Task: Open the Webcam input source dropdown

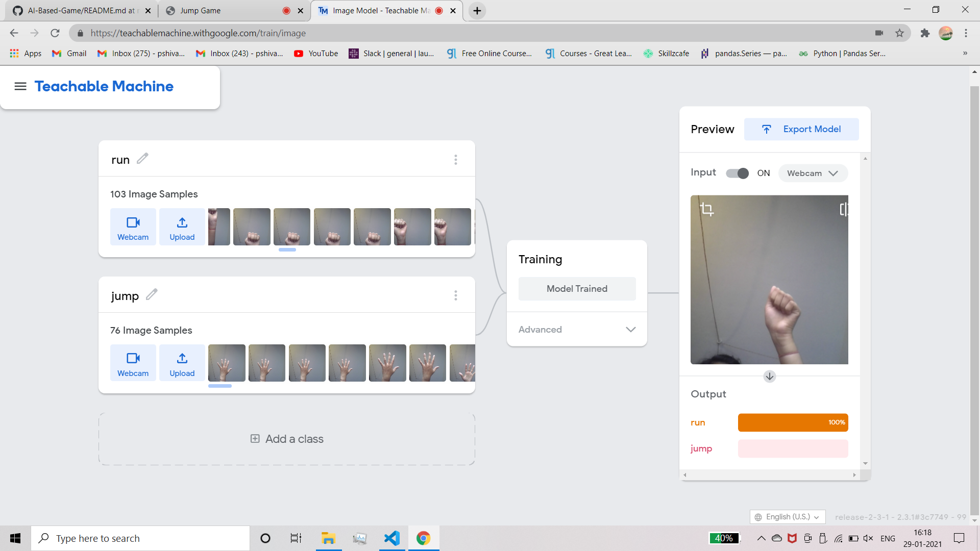Action: point(813,173)
